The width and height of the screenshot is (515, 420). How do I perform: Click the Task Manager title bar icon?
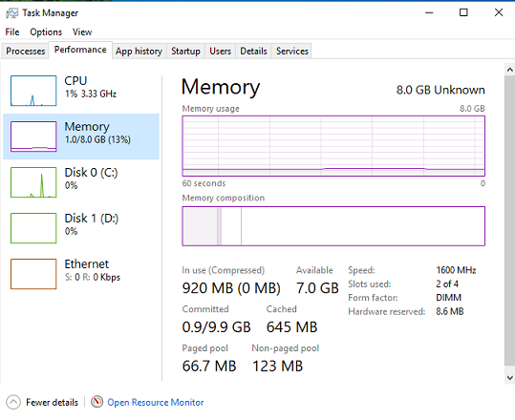point(11,13)
